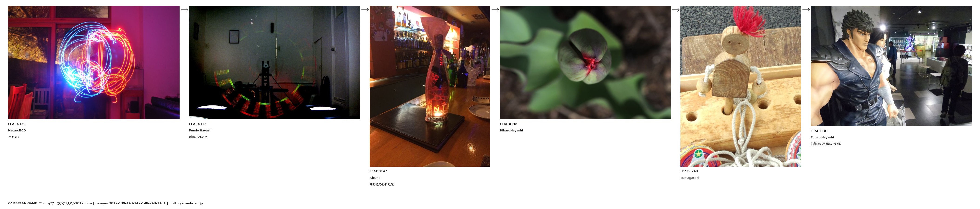Image resolution: width=980 pixels, height=209 pixels.
Task: Click the arrow after LEAF 0139 image
Action: pyautogui.click(x=184, y=10)
